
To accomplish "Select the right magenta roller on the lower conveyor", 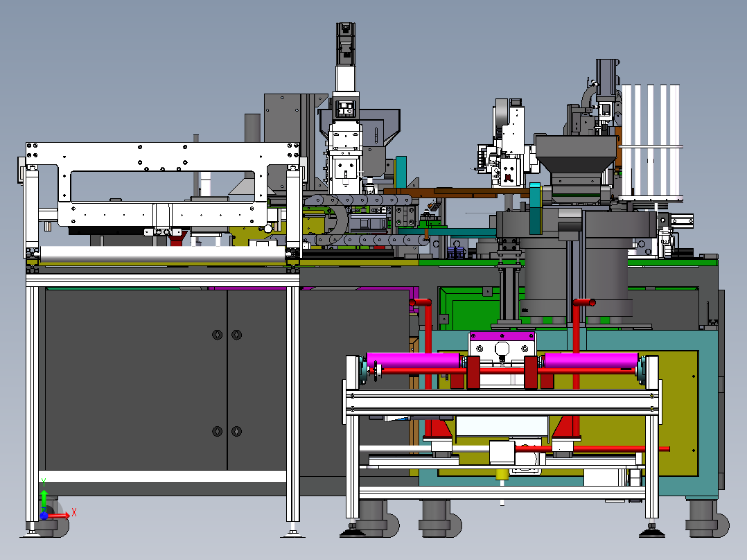I will [x=590, y=360].
